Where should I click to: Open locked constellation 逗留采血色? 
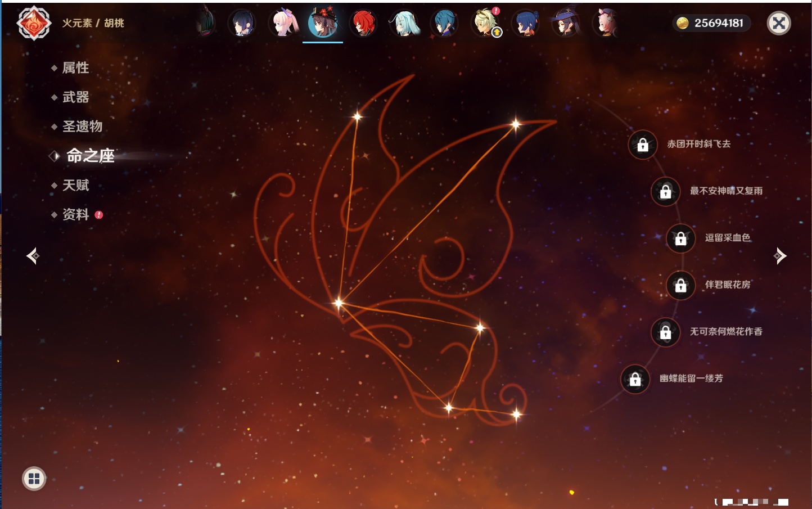pos(680,238)
